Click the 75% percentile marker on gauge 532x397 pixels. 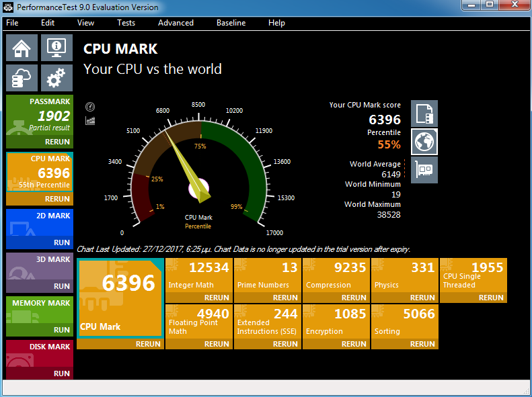pos(200,146)
